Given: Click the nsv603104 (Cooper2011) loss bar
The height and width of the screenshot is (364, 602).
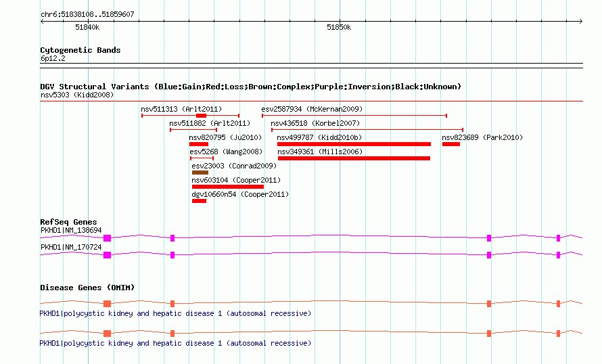Looking at the screenshot, I should 228,187.
